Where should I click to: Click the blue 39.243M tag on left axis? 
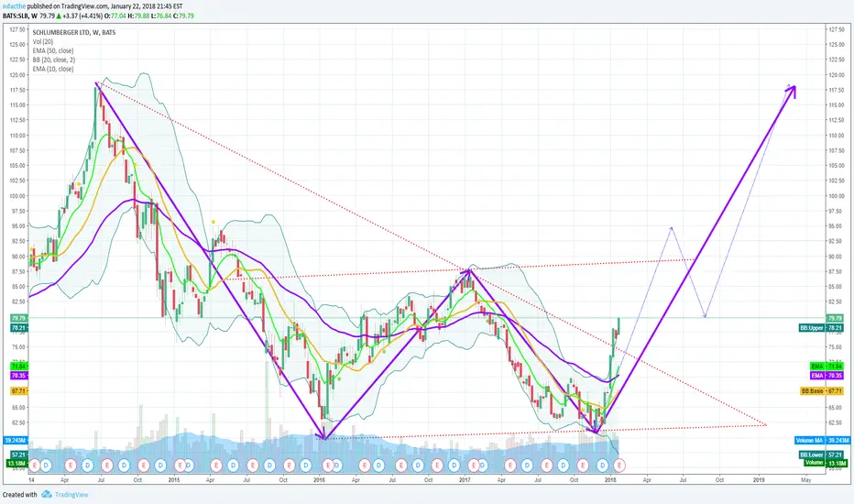coord(16,440)
